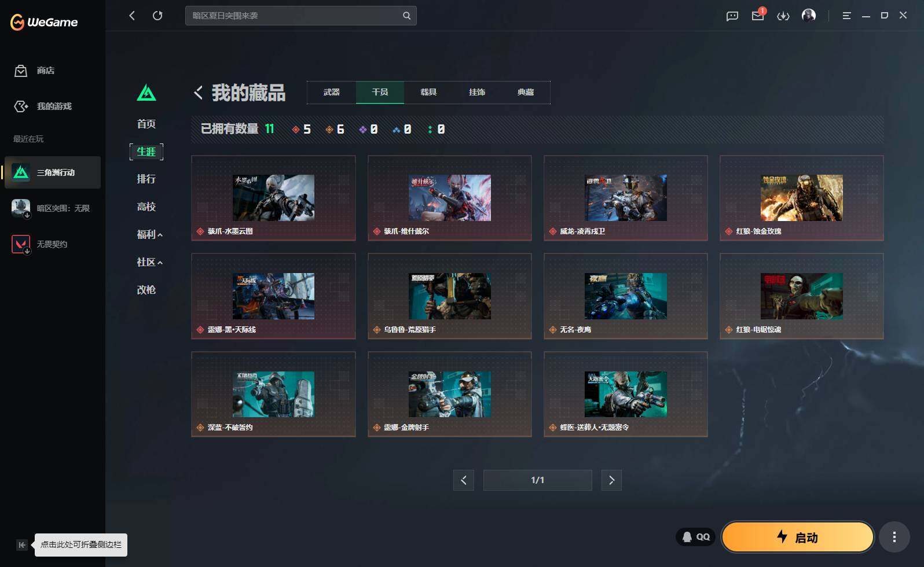Switch to the 典藏 tab

click(526, 93)
